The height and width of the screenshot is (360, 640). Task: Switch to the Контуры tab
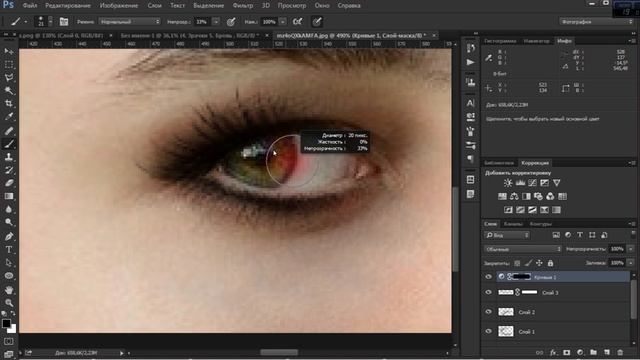click(x=540, y=224)
